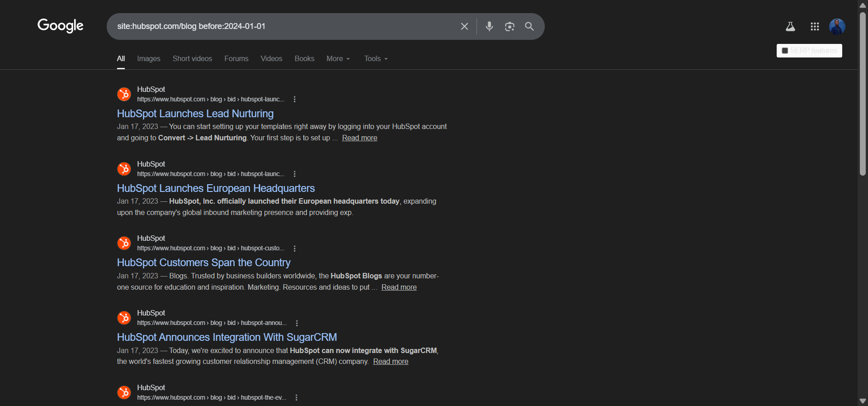The image size is (868, 406).
Task: Click the HubSpot favicon beside the SugarCRM result
Action: (124, 318)
